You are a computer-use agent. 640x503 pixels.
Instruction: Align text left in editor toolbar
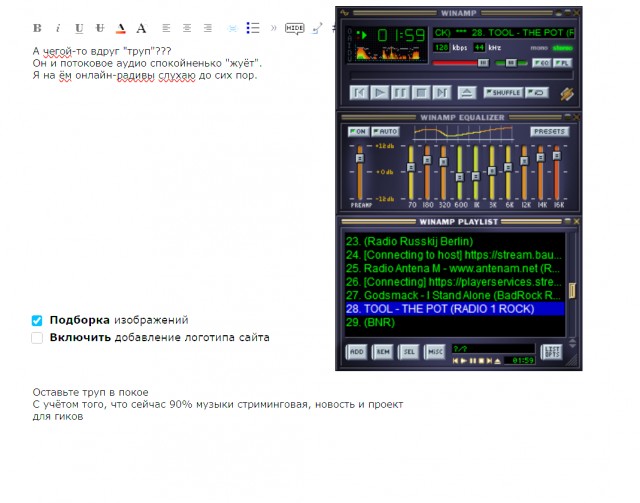pos(166,28)
